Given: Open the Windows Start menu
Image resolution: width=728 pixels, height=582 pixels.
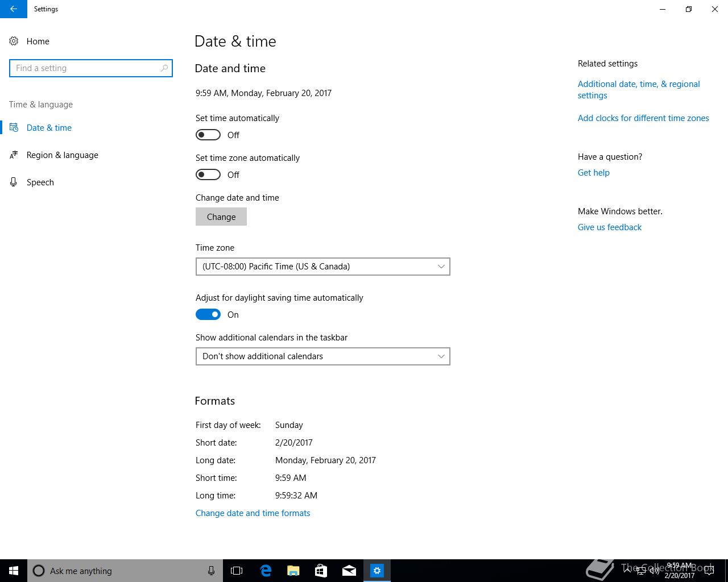Looking at the screenshot, I should 14,571.
